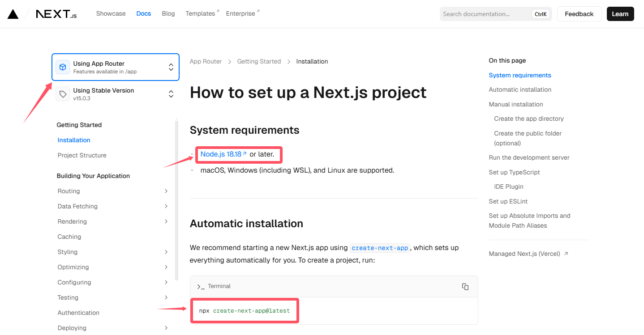Screen dimensions: 644x335
Task: Open Data Fetching in the sidebar
Action: (x=77, y=206)
